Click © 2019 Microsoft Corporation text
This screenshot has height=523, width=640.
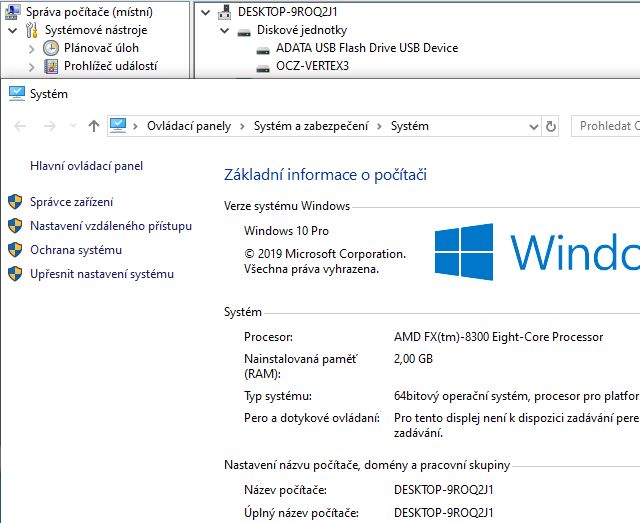coord(325,254)
